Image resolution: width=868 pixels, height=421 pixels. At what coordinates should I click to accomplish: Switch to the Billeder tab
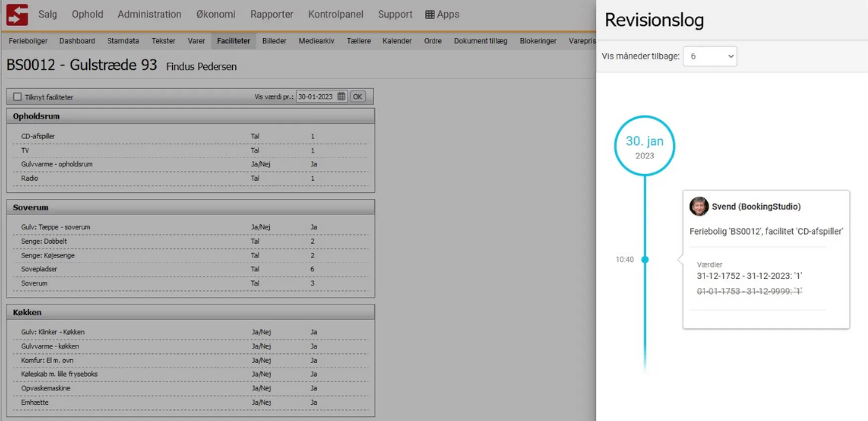[274, 41]
